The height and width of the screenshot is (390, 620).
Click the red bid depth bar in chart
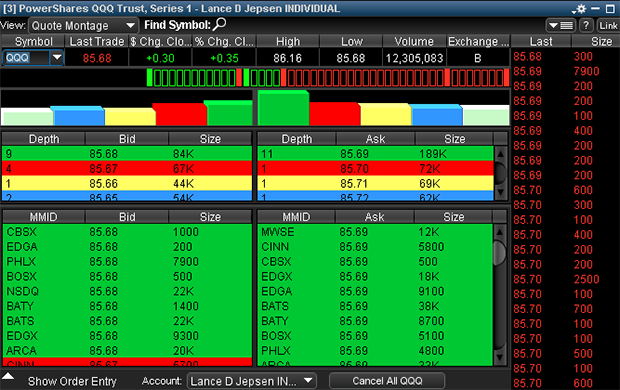pos(180,114)
